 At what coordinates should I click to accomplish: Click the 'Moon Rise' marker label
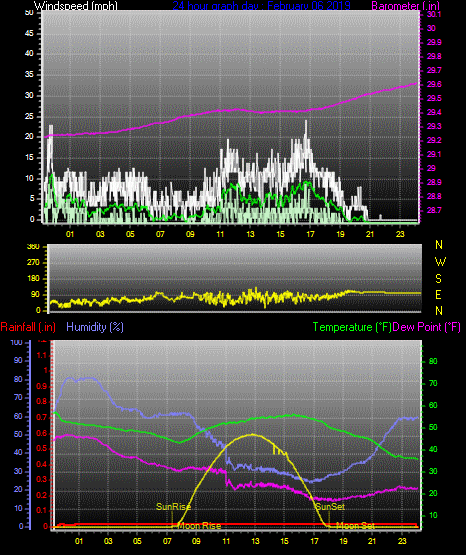(199, 526)
